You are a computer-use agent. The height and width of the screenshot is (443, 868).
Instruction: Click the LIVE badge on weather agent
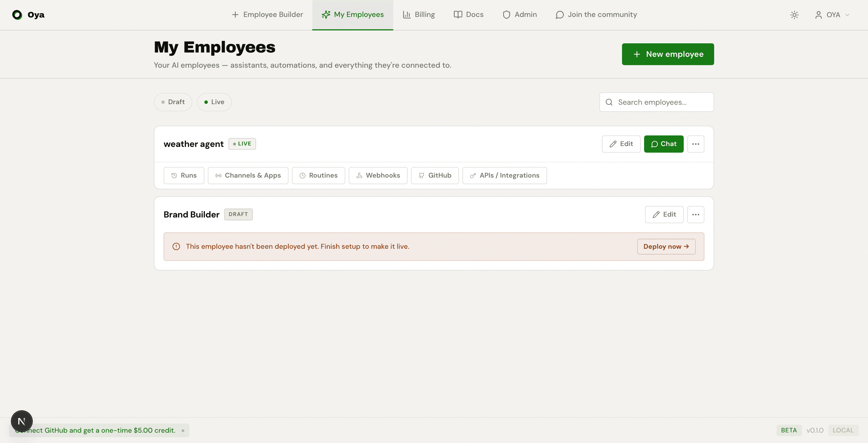click(x=242, y=143)
